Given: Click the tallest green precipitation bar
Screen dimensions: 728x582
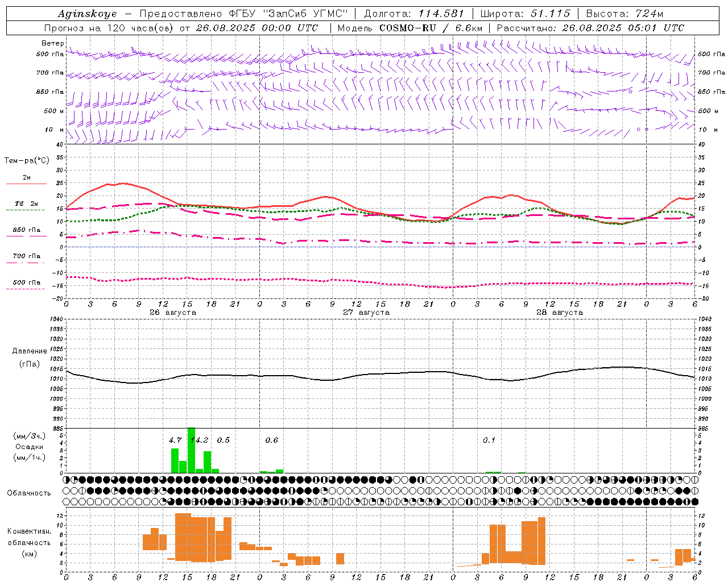Looking at the screenshot, I should point(191,450).
